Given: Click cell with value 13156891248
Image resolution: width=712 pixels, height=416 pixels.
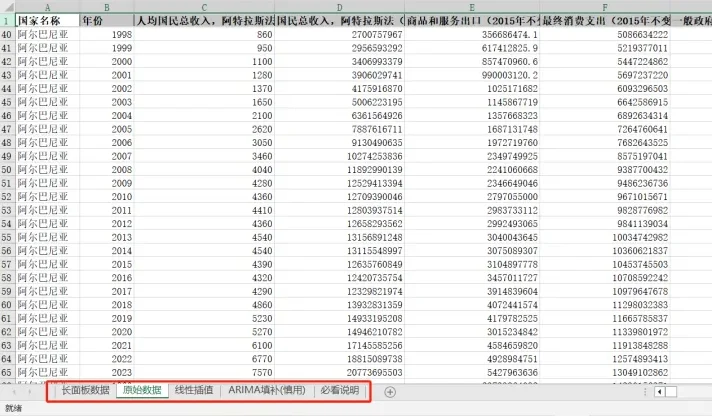Looking at the screenshot, I should click(339, 237).
